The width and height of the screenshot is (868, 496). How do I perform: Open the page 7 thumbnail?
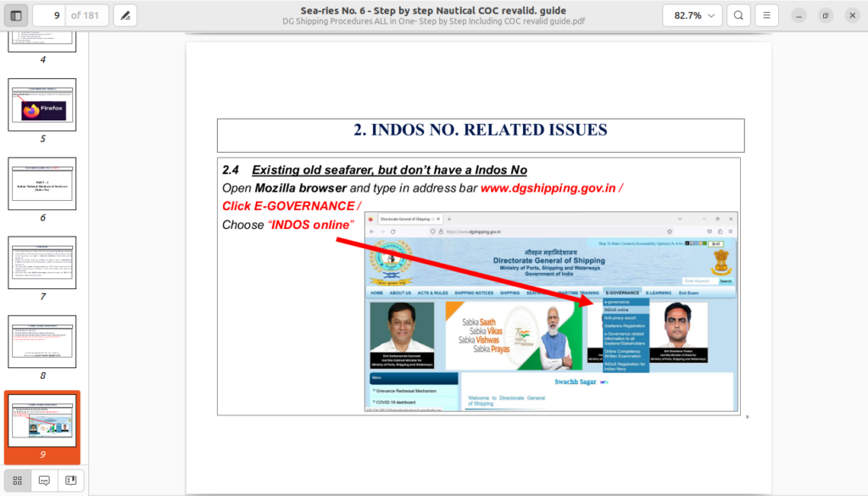(42, 263)
